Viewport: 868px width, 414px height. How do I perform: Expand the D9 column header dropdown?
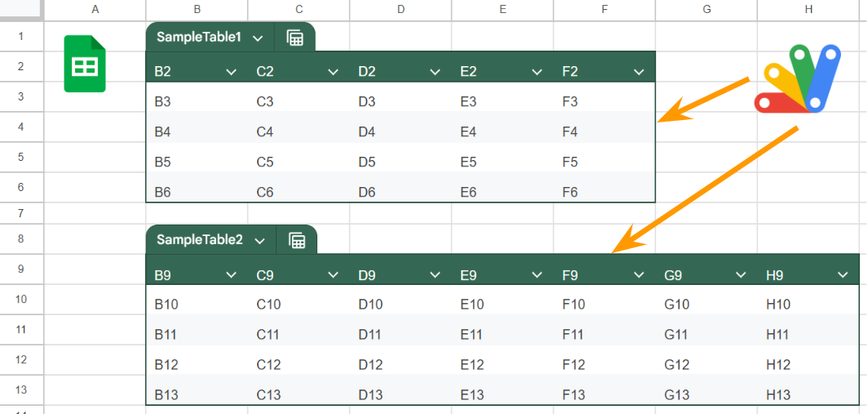click(x=435, y=275)
